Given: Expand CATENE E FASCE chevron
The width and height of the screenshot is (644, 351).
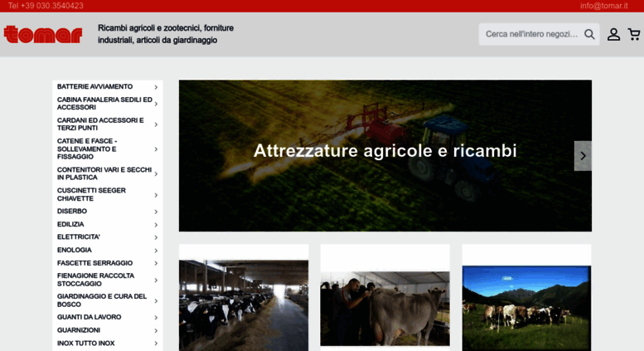Looking at the screenshot, I should [156, 149].
